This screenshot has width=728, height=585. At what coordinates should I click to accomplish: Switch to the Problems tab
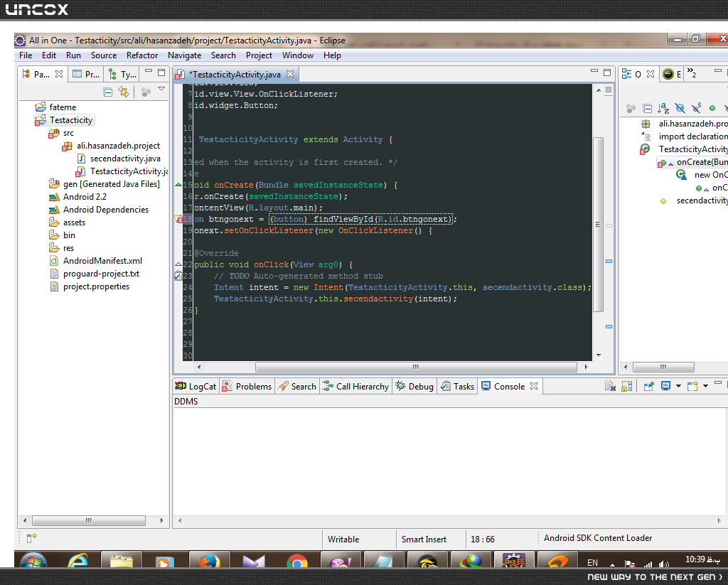pyautogui.click(x=247, y=387)
